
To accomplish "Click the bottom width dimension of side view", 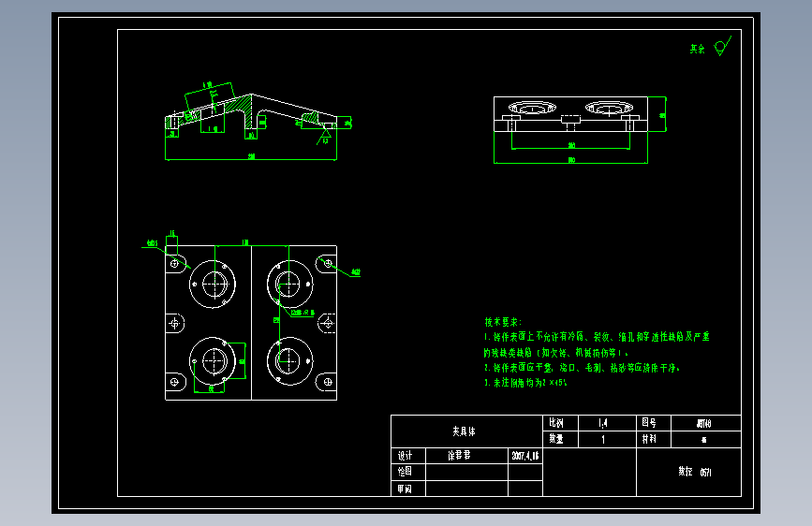I will 570,161.
